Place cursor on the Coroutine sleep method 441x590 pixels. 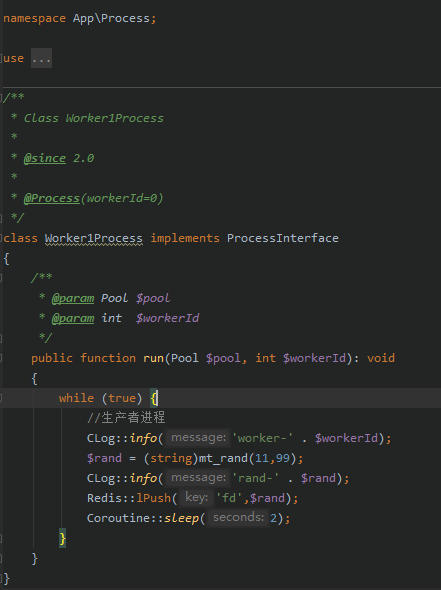pyautogui.click(x=181, y=518)
